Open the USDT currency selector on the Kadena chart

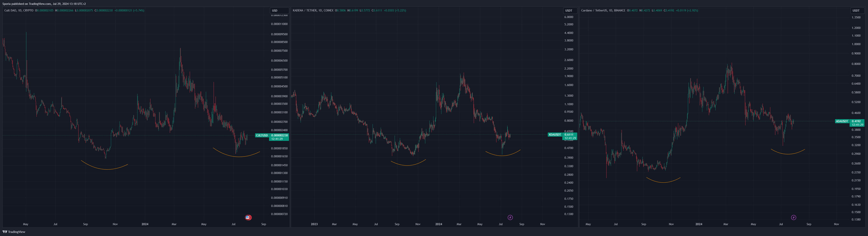click(x=570, y=10)
